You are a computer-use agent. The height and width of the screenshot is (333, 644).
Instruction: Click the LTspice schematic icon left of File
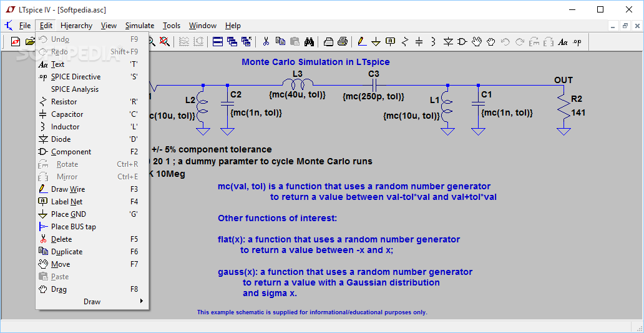tap(8, 26)
